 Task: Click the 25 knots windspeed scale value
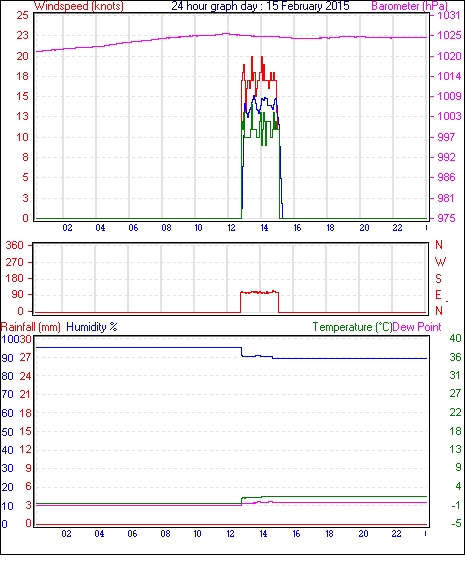tap(22, 15)
